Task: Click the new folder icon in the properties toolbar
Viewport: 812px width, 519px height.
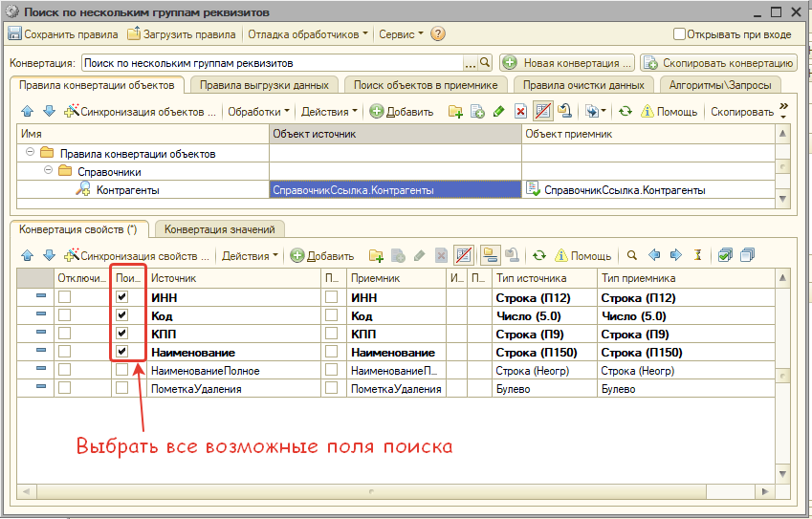Action: (376, 255)
